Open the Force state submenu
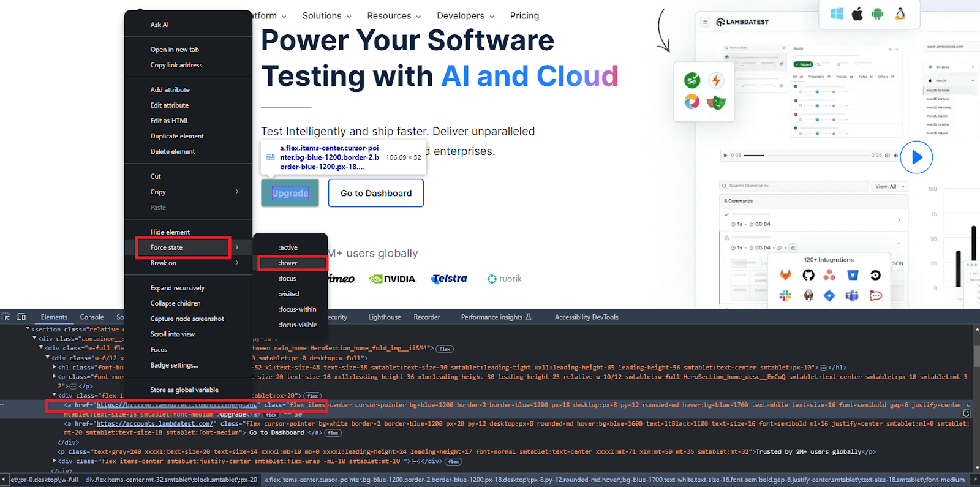Image resolution: width=980 pixels, height=487 pixels. 188,247
